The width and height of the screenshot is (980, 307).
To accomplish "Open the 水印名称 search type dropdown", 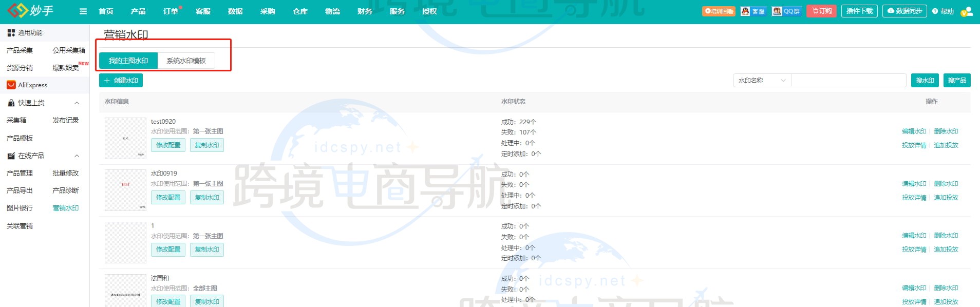I will (x=762, y=81).
